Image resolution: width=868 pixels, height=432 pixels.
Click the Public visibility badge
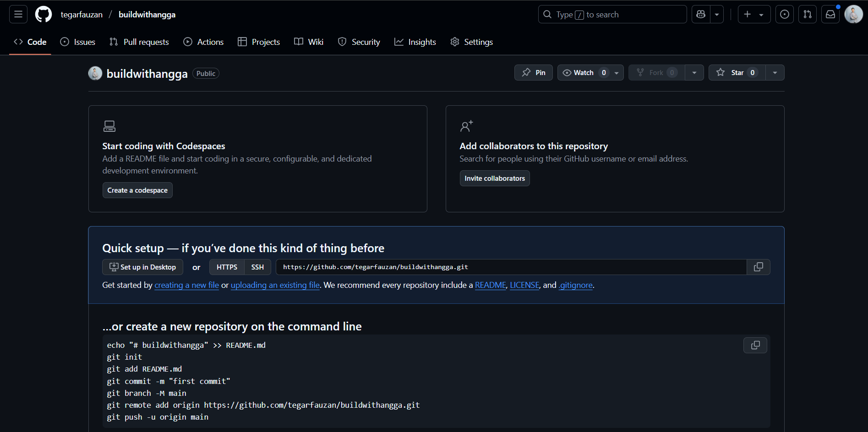point(206,74)
